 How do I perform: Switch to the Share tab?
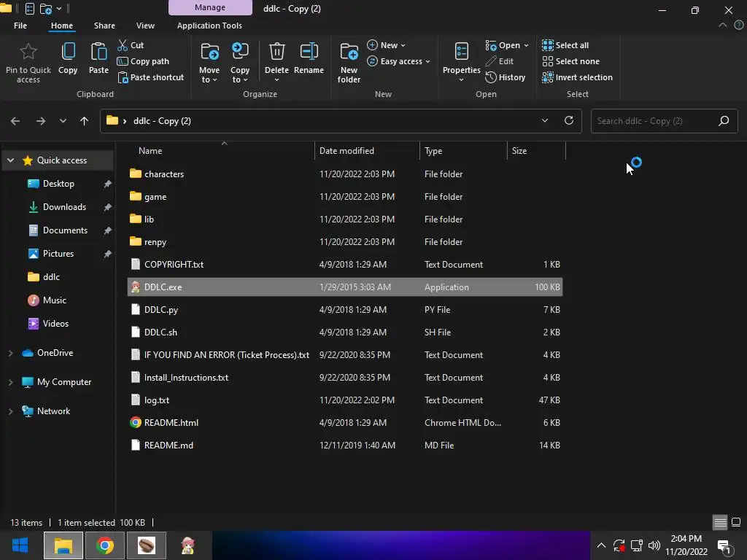click(104, 26)
